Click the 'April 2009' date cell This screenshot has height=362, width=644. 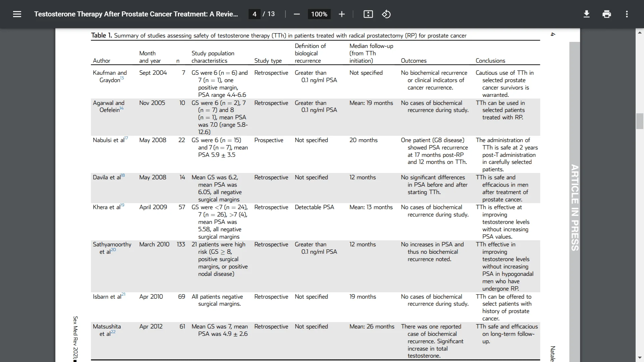[153, 207]
